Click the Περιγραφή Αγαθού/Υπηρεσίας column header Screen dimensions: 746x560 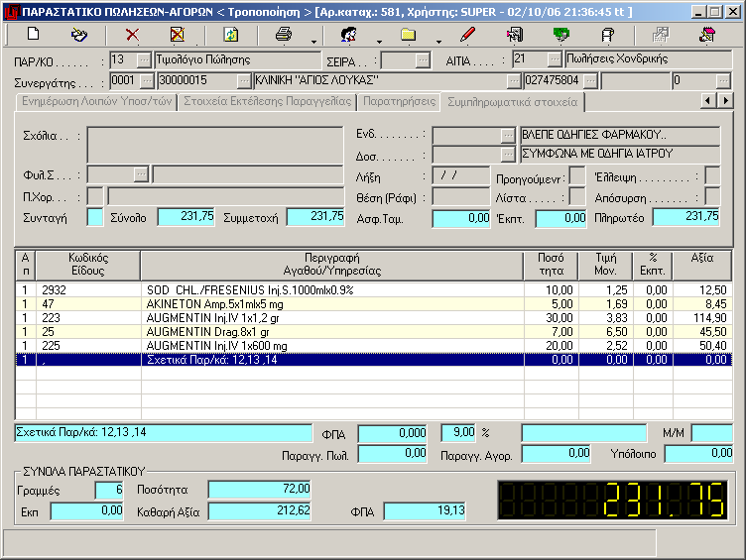[x=332, y=265]
